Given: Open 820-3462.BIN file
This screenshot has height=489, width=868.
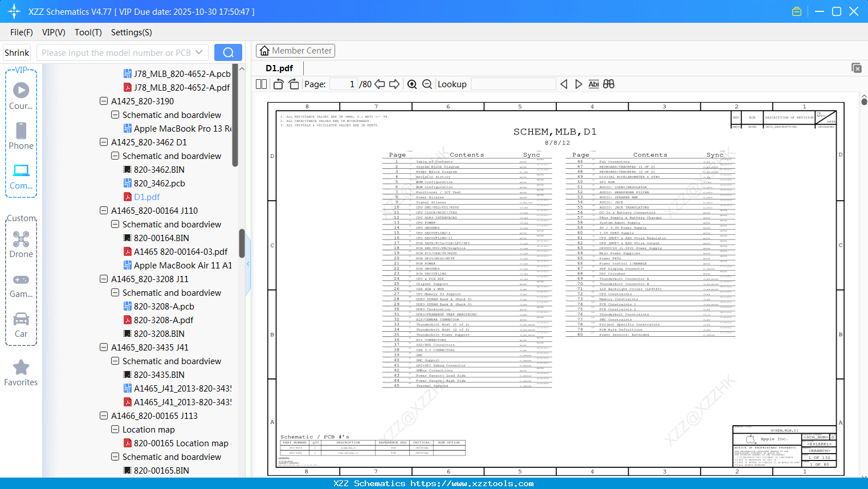Looking at the screenshot, I should tap(154, 170).
